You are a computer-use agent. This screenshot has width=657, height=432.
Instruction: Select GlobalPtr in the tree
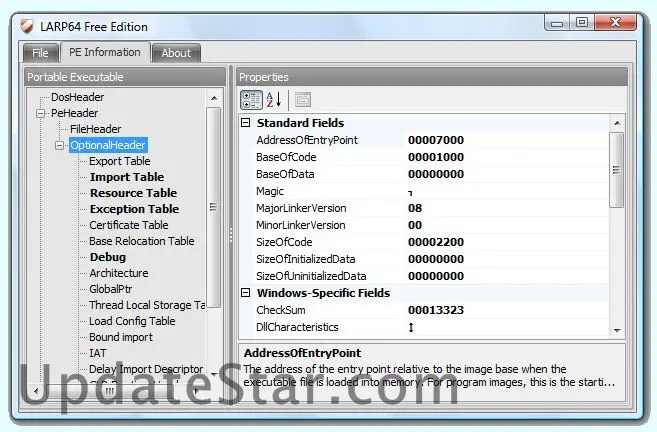tap(111, 289)
